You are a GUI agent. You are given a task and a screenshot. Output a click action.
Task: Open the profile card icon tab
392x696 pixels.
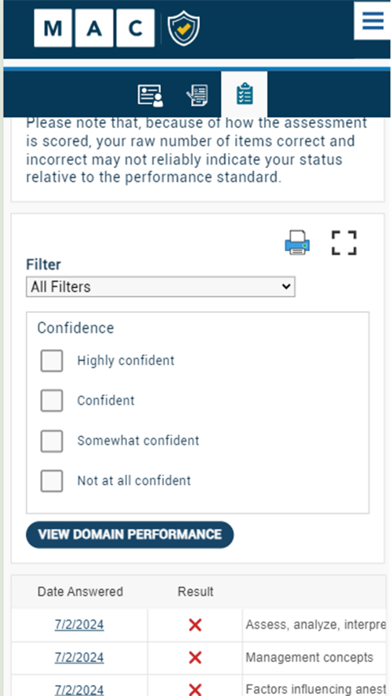150,95
